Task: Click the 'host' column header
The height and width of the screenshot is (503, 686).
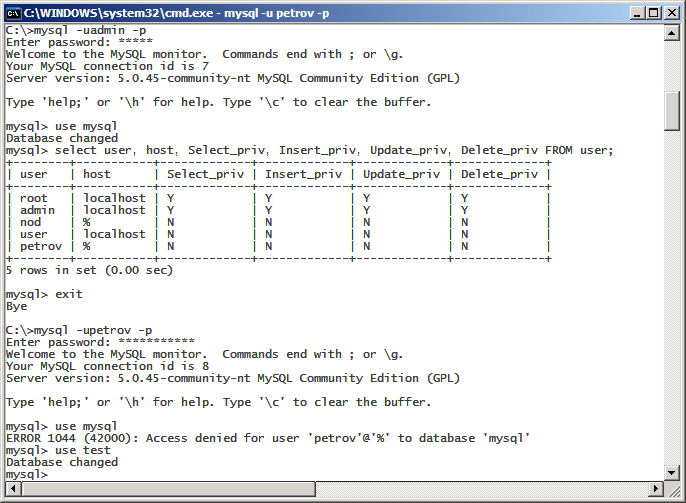Action: click(x=97, y=174)
